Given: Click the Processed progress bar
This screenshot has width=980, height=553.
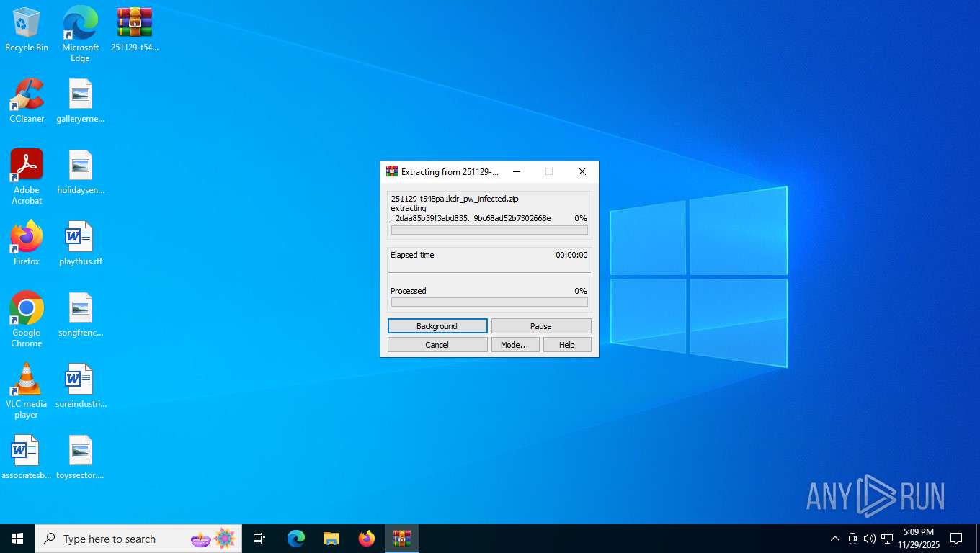Looking at the screenshot, I should (489, 302).
